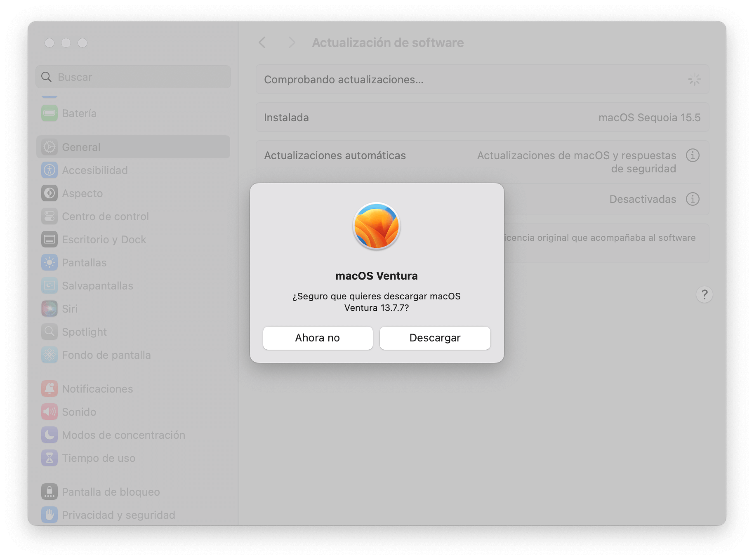Show info next to Desactivadas
Screen dimensions: 754x560
tap(693, 199)
